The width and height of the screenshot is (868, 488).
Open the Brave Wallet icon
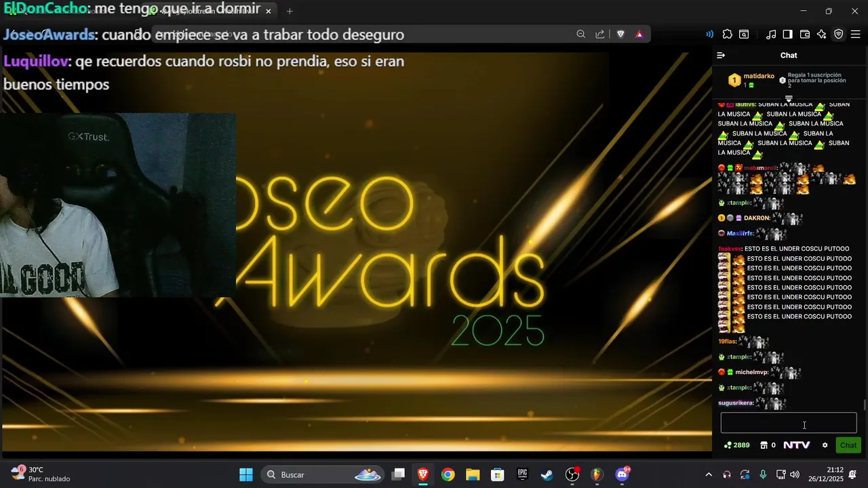(x=805, y=34)
